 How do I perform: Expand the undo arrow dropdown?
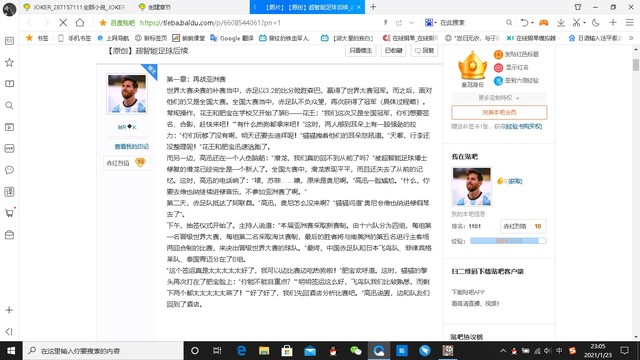pos(532,23)
